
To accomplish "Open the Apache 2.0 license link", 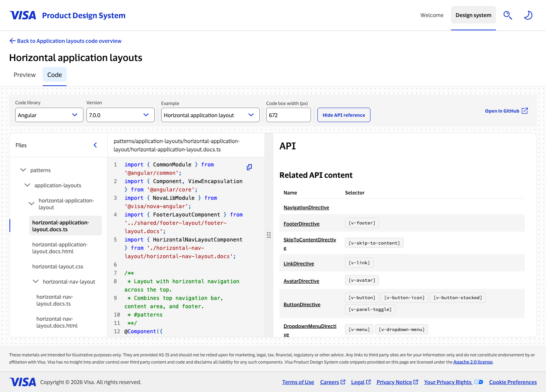I will coord(473,362).
